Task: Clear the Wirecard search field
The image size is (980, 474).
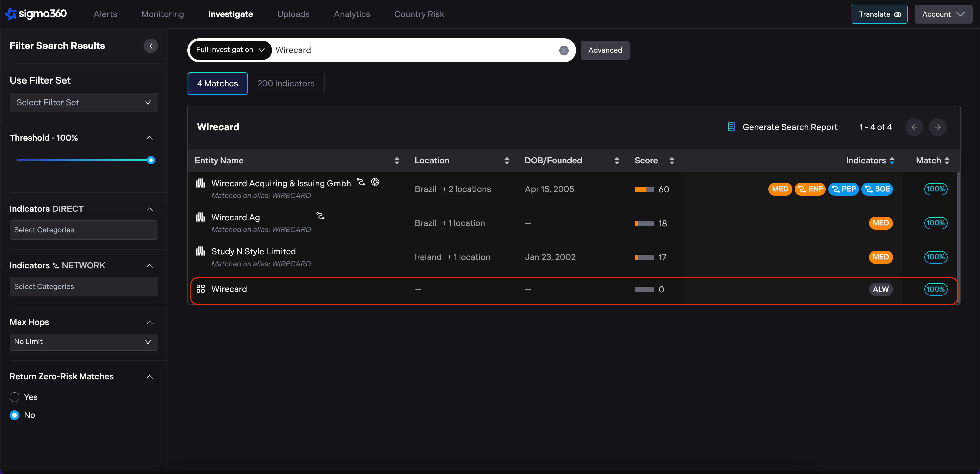Action: pos(563,50)
